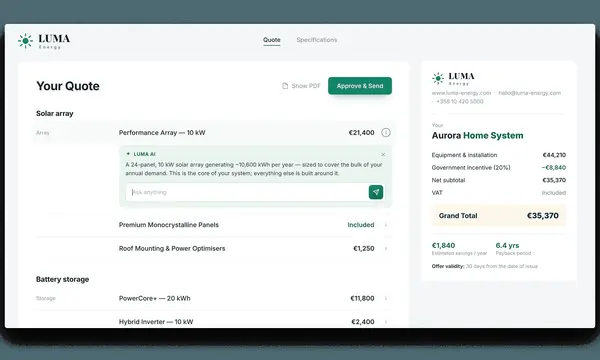Click the Solar array section heading
600x360 pixels.
[55, 114]
